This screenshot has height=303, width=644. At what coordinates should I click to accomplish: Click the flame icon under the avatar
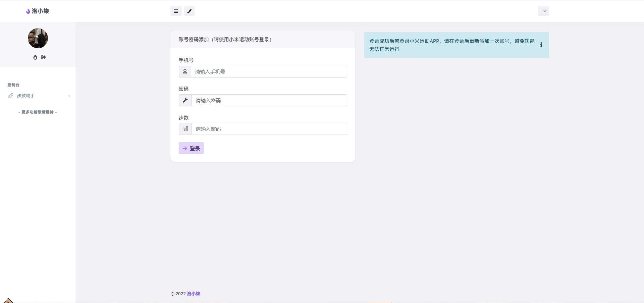[x=35, y=57]
